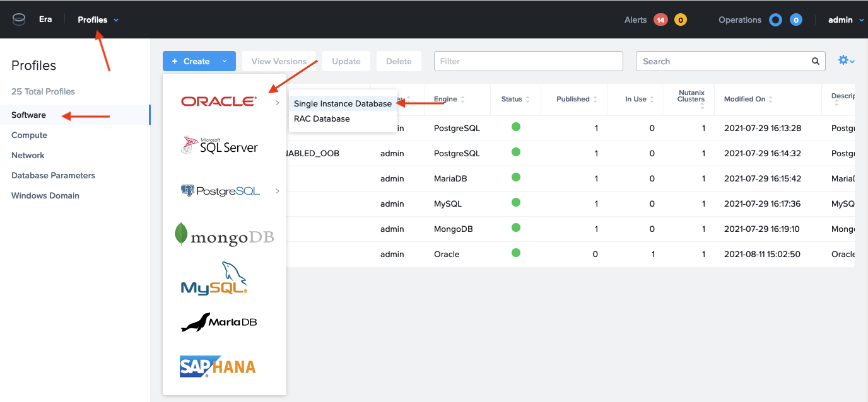The image size is (868, 402).
Task: Click the Delete button
Action: coord(399,61)
